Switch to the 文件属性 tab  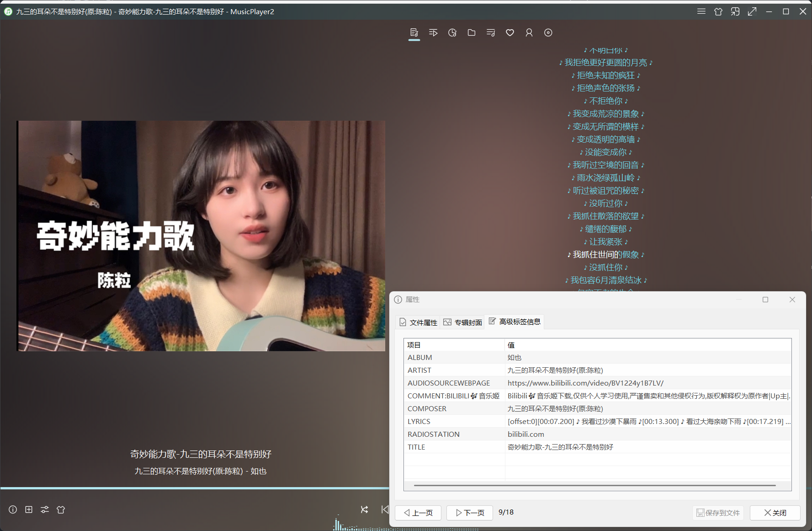418,322
